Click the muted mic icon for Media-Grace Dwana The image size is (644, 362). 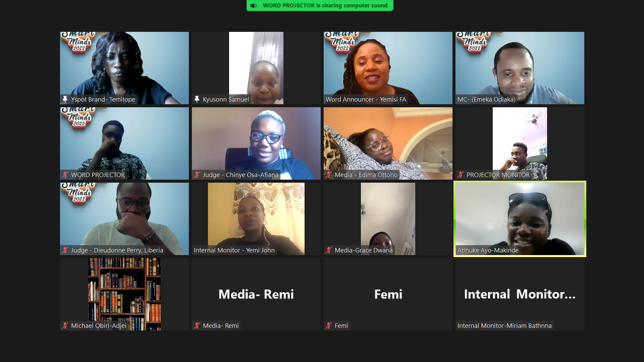point(329,250)
